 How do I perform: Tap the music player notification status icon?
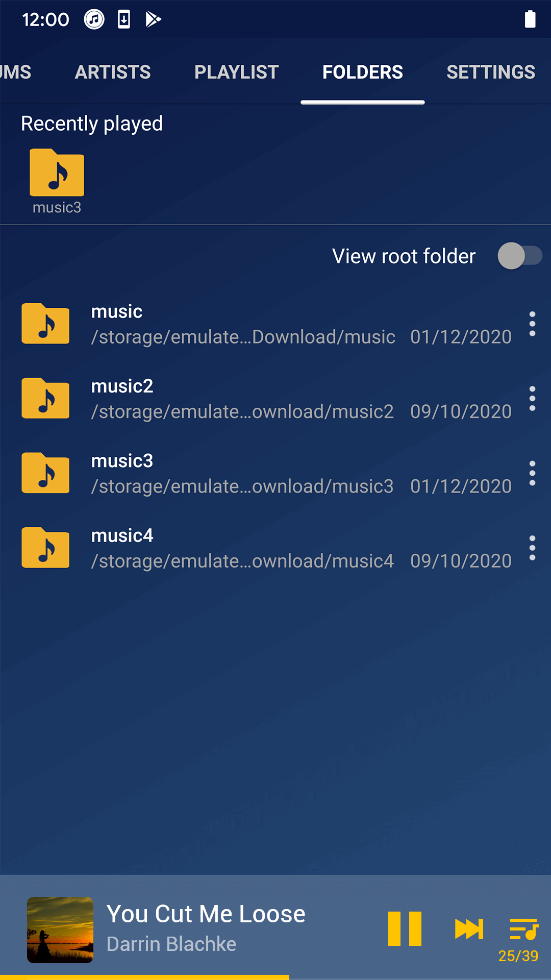(94, 19)
